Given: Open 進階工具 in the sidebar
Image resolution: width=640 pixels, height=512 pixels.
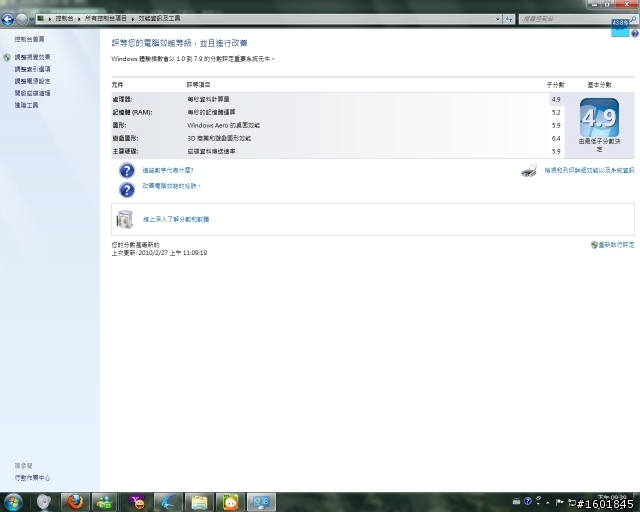Looking at the screenshot, I should tap(27, 105).
